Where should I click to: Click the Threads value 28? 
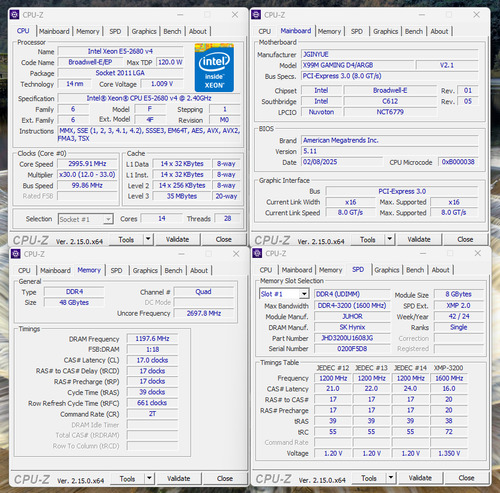coord(228,219)
